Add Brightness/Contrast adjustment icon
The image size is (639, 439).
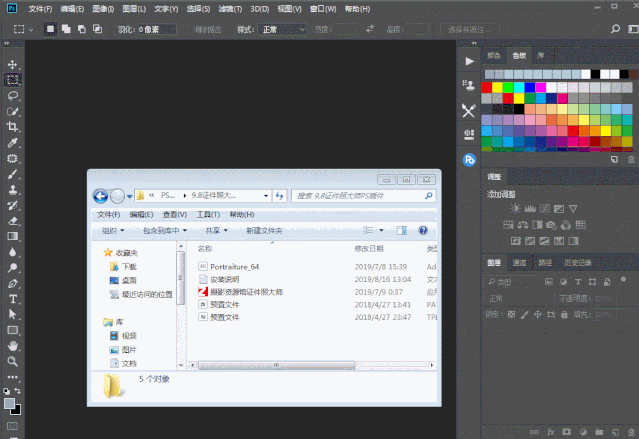click(515, 207)
